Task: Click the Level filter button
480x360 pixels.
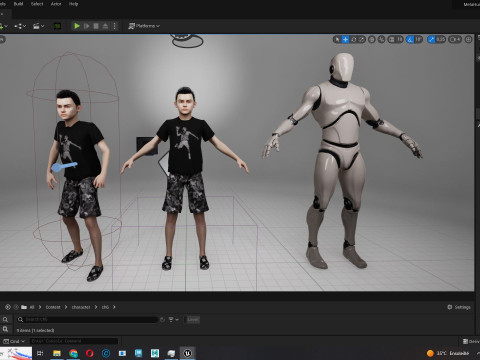Action: pos(193,319)
